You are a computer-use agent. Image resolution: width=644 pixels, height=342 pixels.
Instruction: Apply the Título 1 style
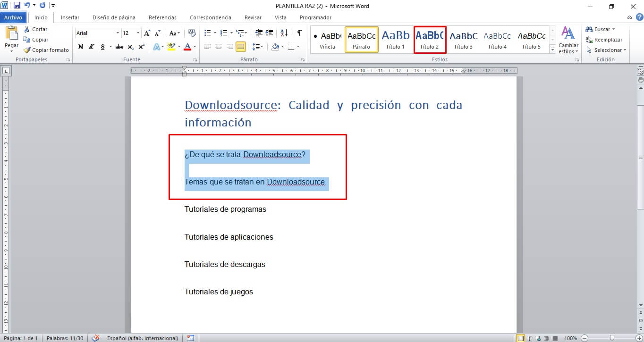[x=395, y=40]
